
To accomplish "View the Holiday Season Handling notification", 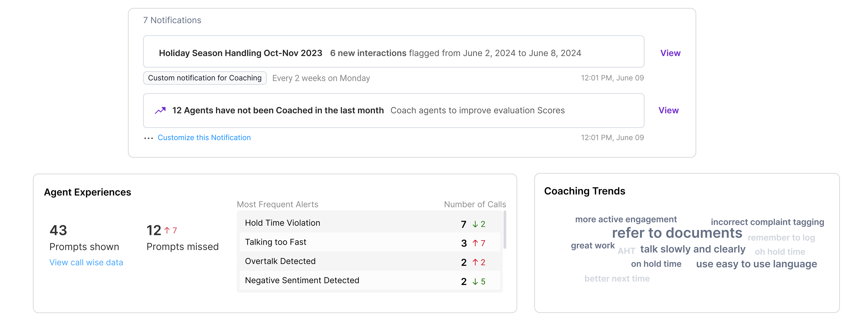I will (x=670, y=53).
